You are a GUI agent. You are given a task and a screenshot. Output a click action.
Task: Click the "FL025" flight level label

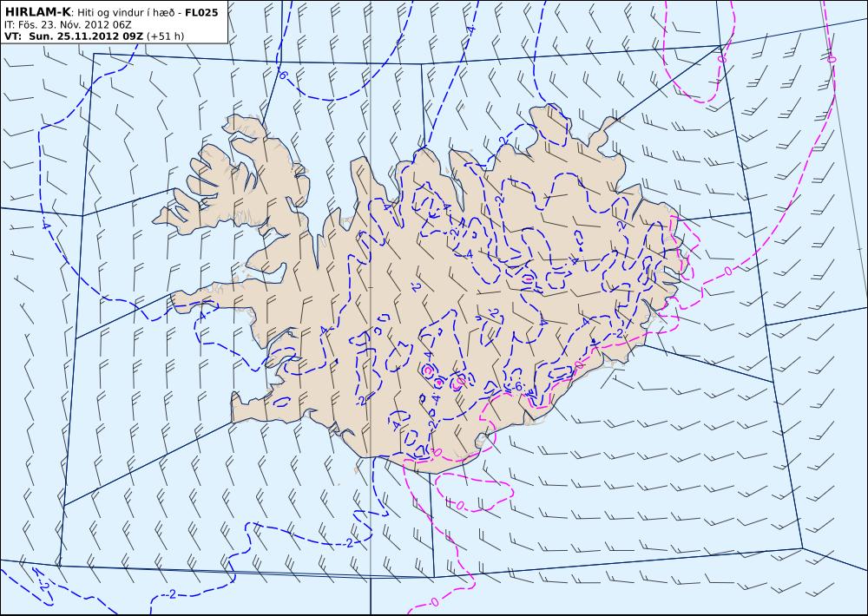201,12
